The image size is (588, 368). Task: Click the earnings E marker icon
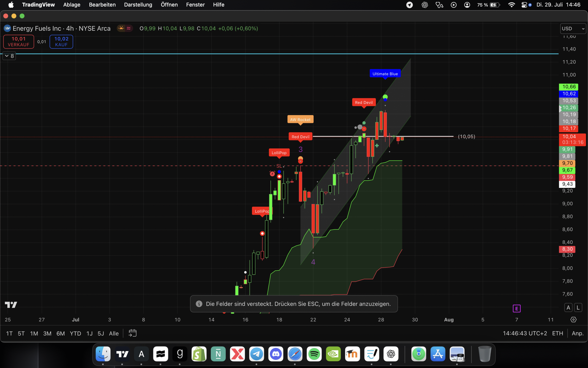(x=516, y=309)
